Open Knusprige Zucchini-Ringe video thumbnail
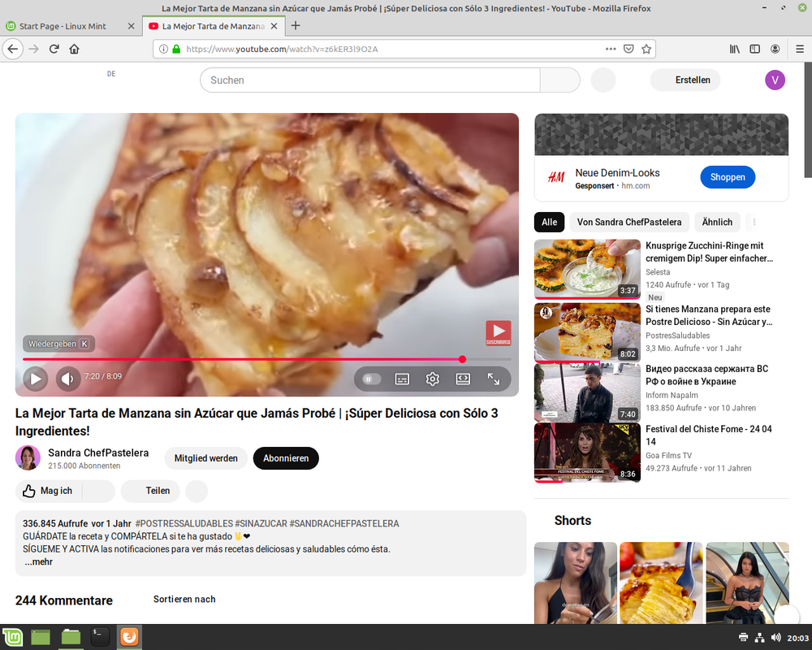 587,269
